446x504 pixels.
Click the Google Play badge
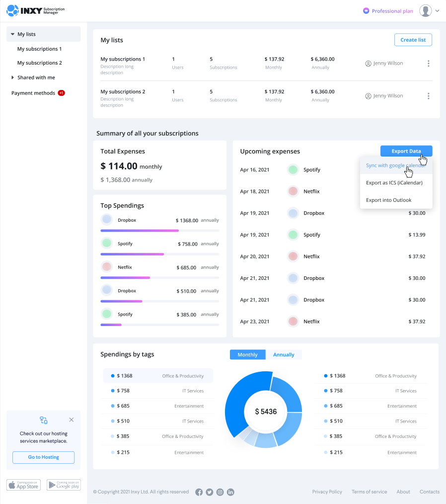coord(64,485)
